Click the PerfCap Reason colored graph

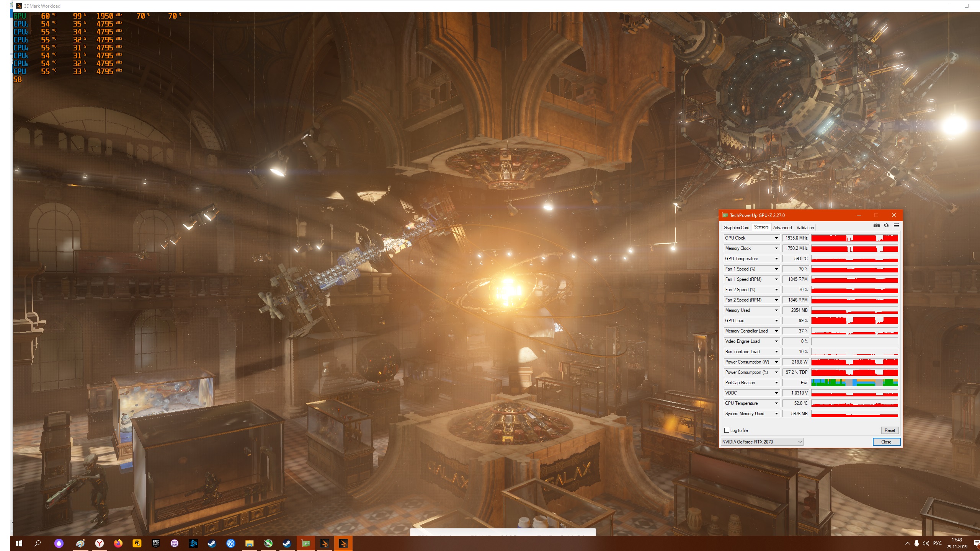854,383
